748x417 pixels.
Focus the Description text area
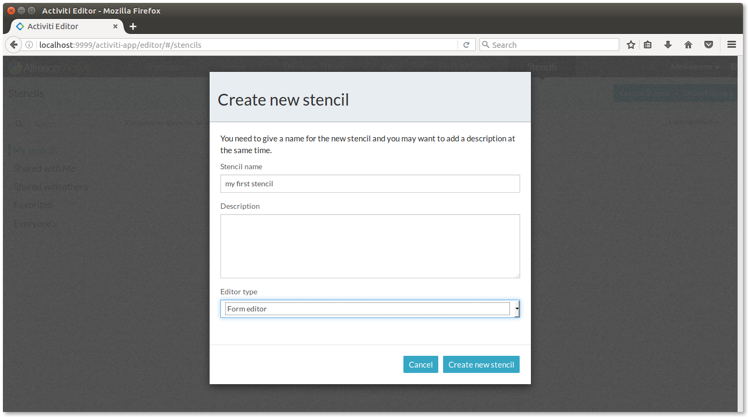click(x=369, y=246)
